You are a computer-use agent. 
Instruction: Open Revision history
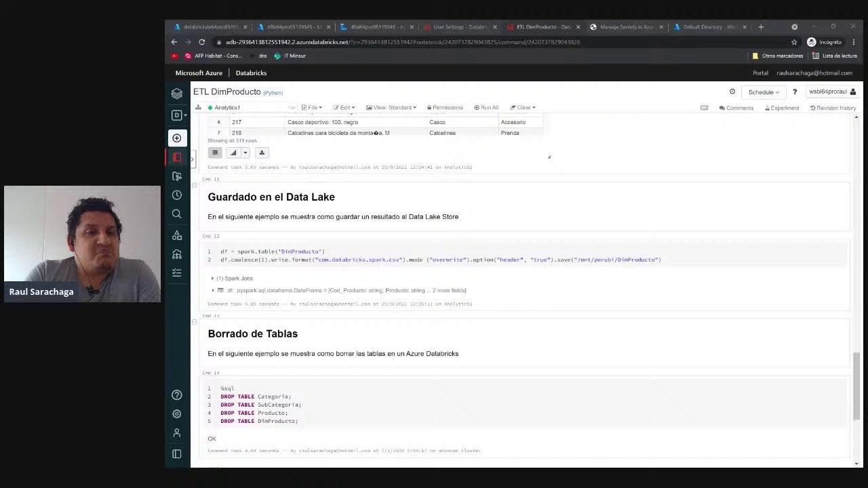[833, 108]
